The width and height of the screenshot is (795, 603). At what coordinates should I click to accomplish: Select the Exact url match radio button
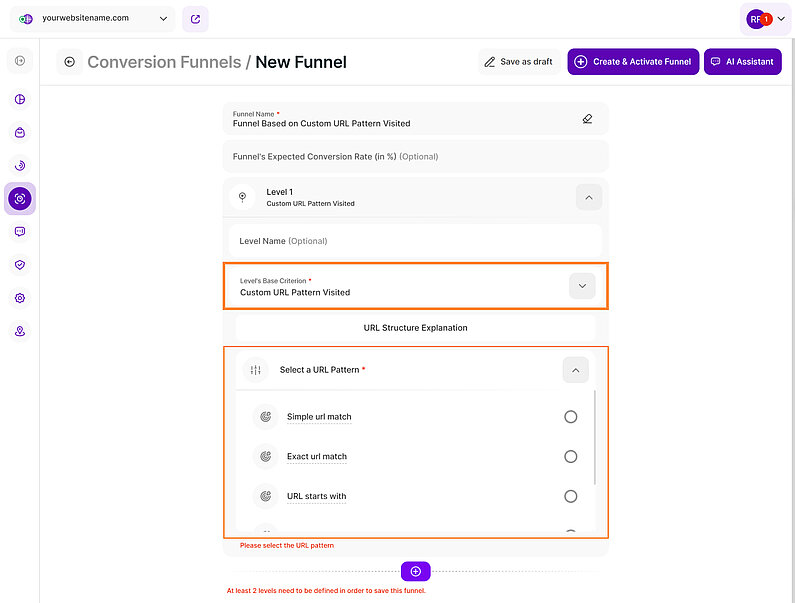(x=570, y=457)
